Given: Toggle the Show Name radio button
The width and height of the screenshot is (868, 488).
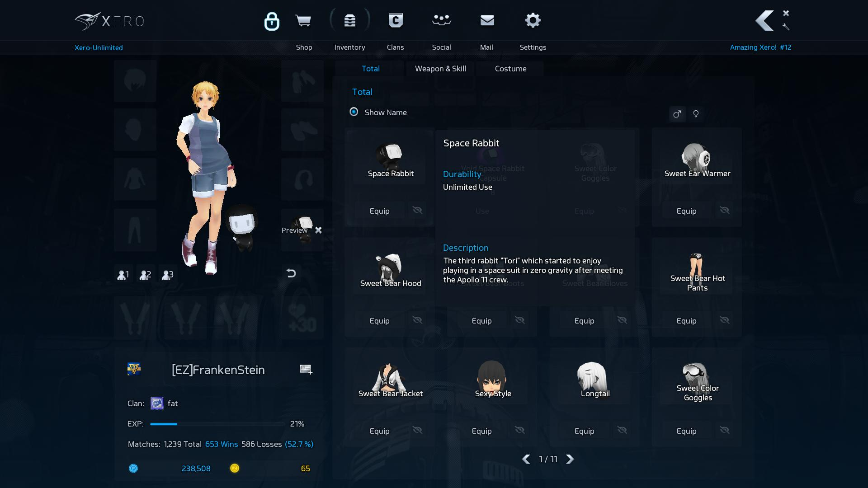Looking at the screenshot, I should tap(354, 112).
